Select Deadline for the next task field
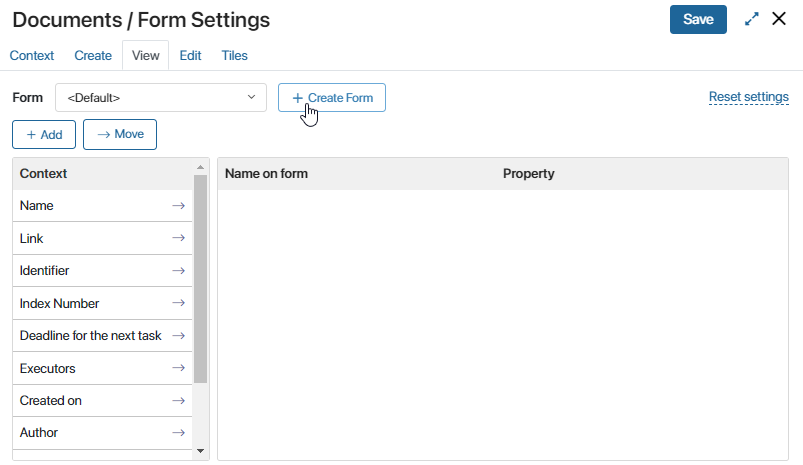This screenshot has height=465, width=803. (102, 335)
